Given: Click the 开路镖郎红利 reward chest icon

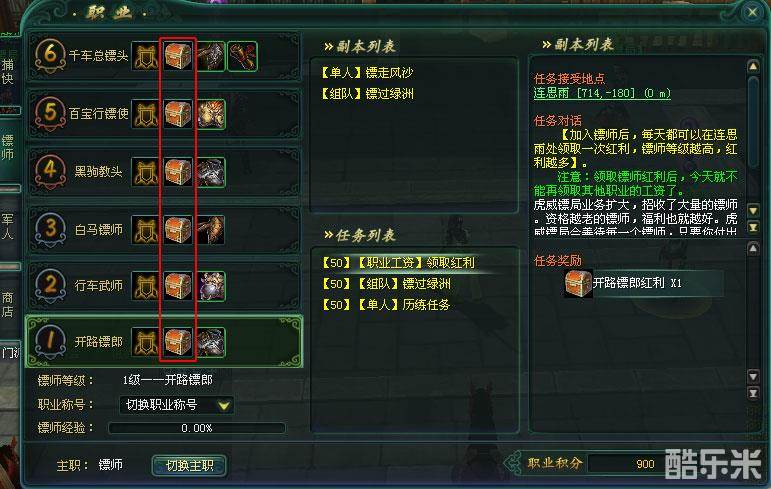Looking at the screenshot, I should point(578,283).
